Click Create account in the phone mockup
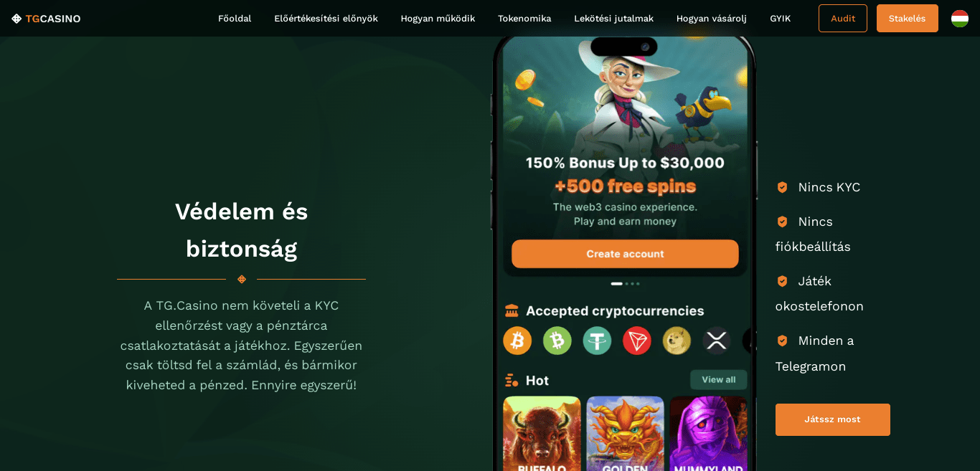 pyautogui.click(x=625, y=254)
